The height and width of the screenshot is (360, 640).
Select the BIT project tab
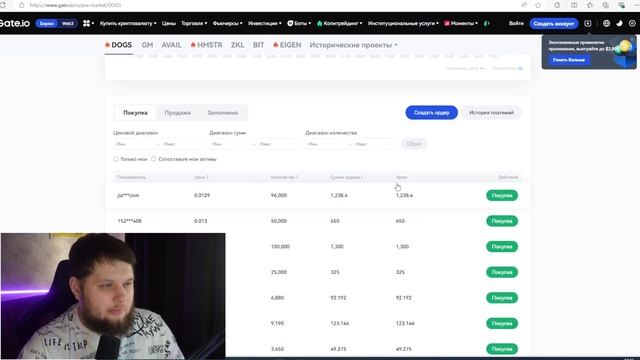coord(258,45)
